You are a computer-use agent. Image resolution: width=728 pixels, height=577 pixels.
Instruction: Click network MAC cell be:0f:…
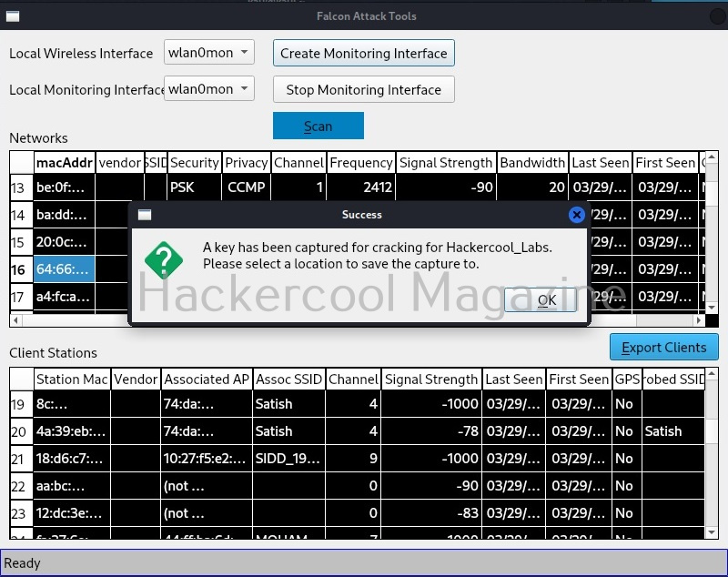click(65, 187)
